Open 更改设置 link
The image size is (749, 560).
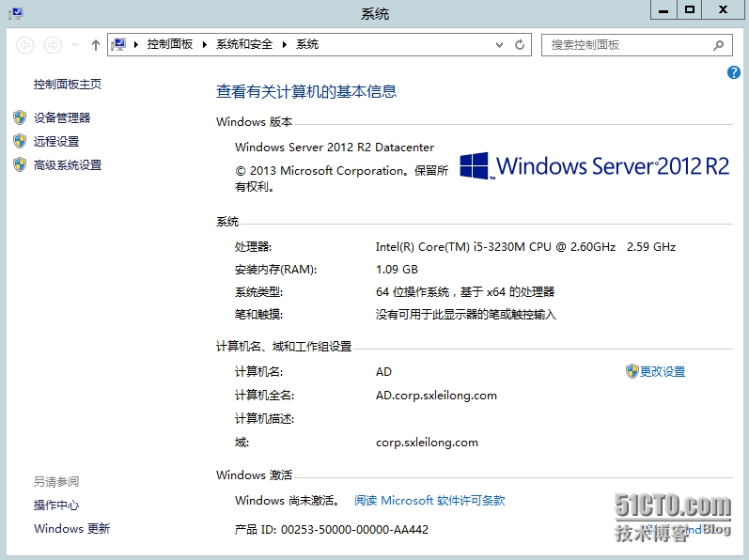pos(663,371)
